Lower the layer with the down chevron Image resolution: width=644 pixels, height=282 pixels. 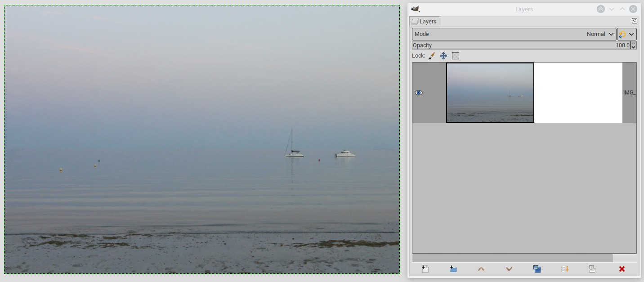[x=509, y=269]
